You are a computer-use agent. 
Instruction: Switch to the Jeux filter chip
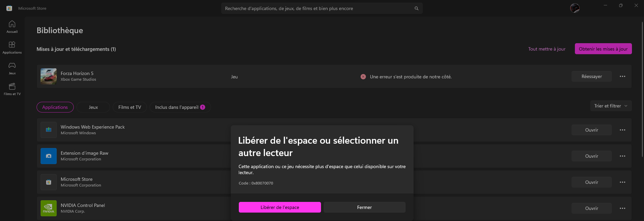(93, 107)
